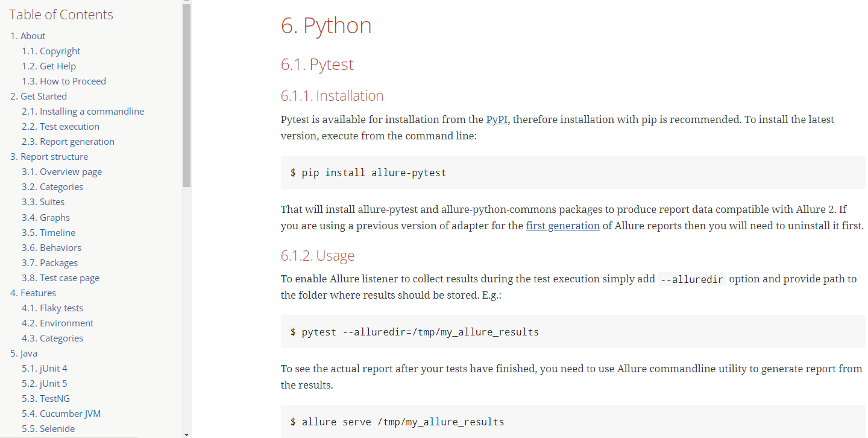868x438 pixels.
Task: Follow the PyPI hyperlink
Action: click(497, 119)
